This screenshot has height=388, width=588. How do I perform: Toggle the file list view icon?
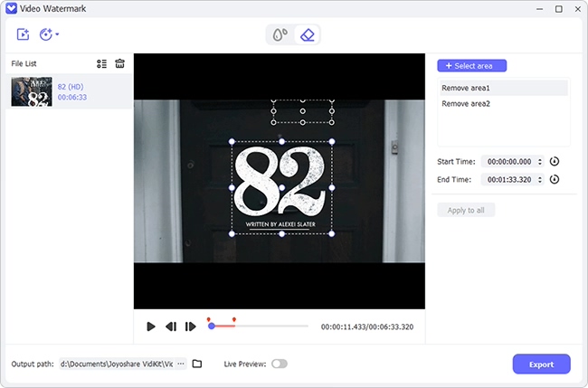[x=101, y=63]
